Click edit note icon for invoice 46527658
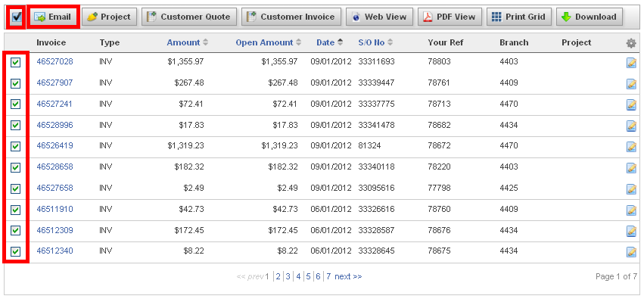The width and height of the screenshot is (644, 299). tap(631, 189)
